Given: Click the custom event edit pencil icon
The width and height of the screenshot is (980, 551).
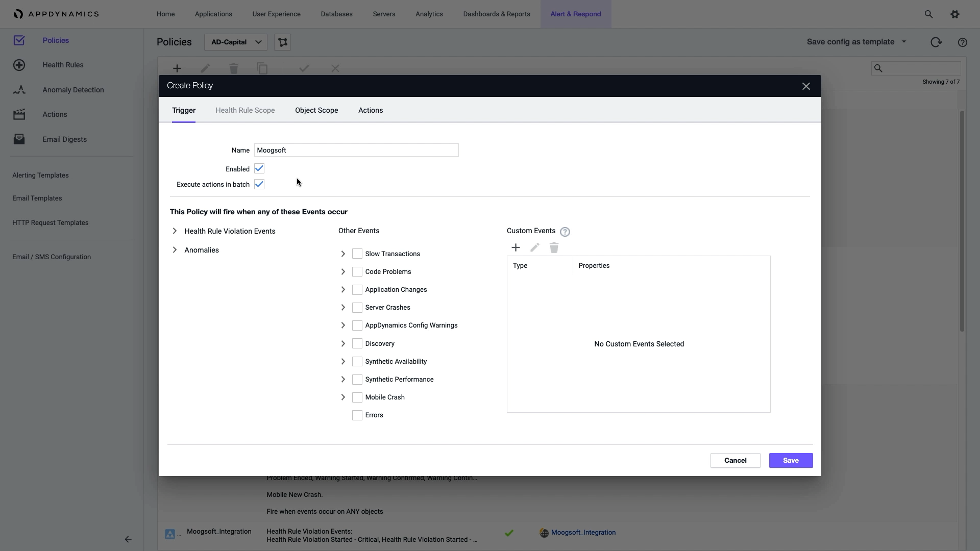Looking at the screenshot, I should [535, 247].
